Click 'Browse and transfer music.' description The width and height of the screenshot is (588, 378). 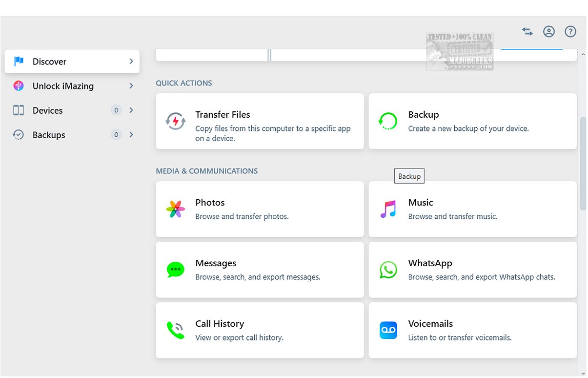453,217
